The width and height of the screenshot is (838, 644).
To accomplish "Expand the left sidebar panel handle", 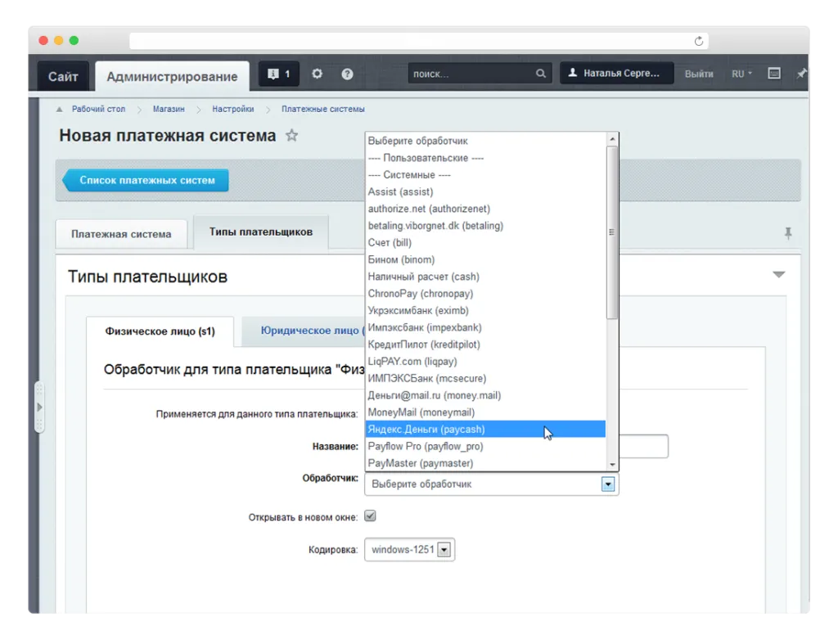I will point(38,407).
